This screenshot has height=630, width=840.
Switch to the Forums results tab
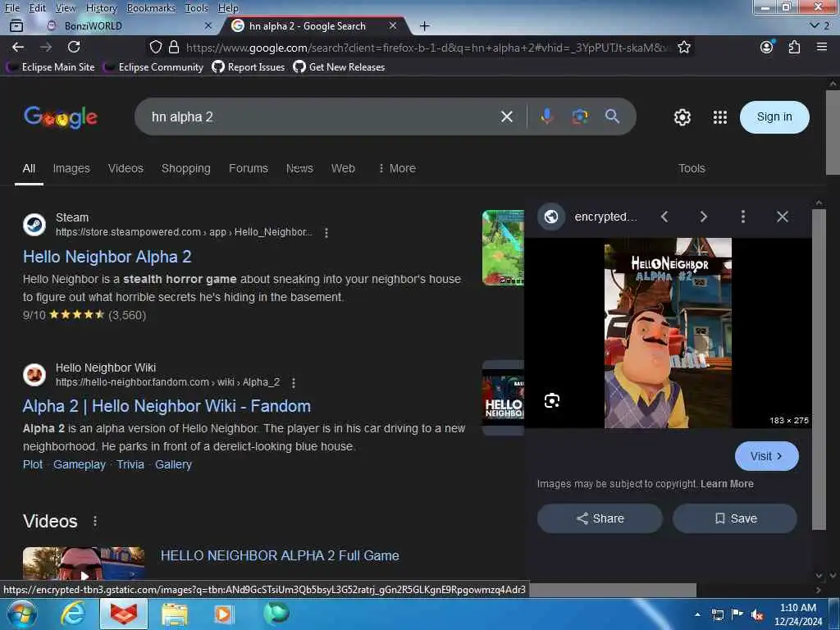pyautogui.click(x=248, y=168)
